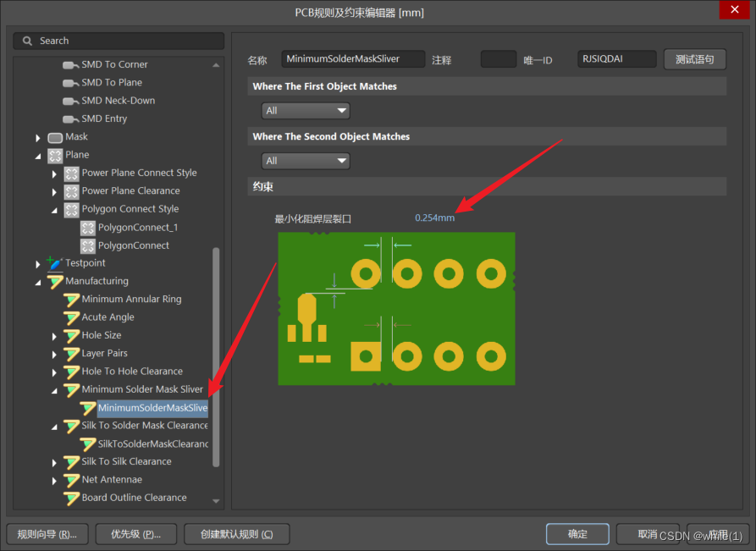Click the Acute Angle rule icon

pos(72,317)
